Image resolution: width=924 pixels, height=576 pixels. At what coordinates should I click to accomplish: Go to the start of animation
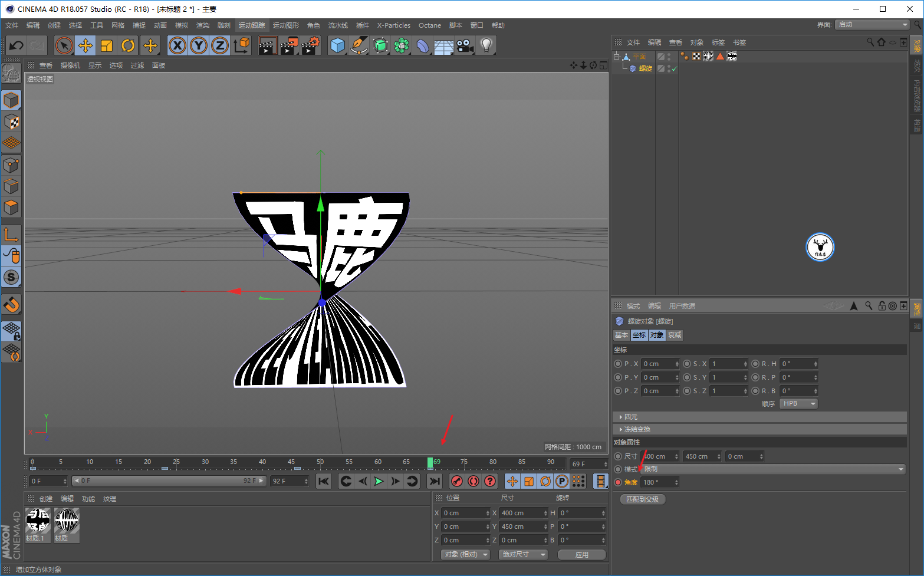[x=324, y=481]
